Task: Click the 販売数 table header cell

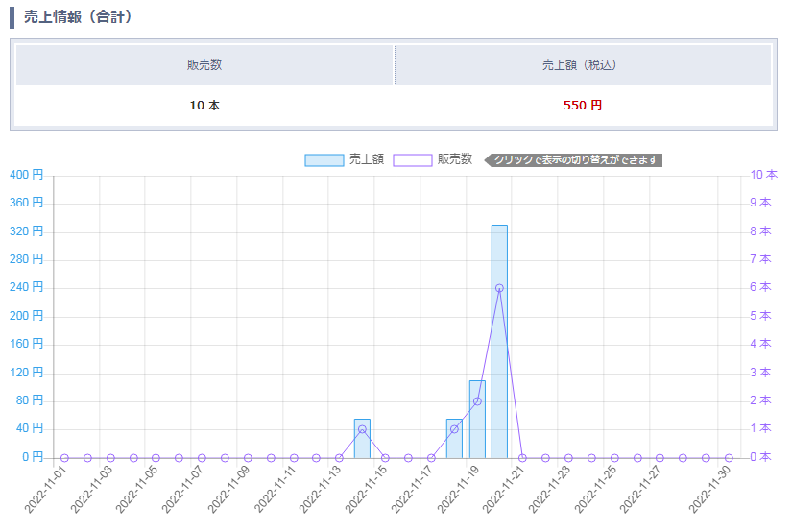Action: (204, 65)
